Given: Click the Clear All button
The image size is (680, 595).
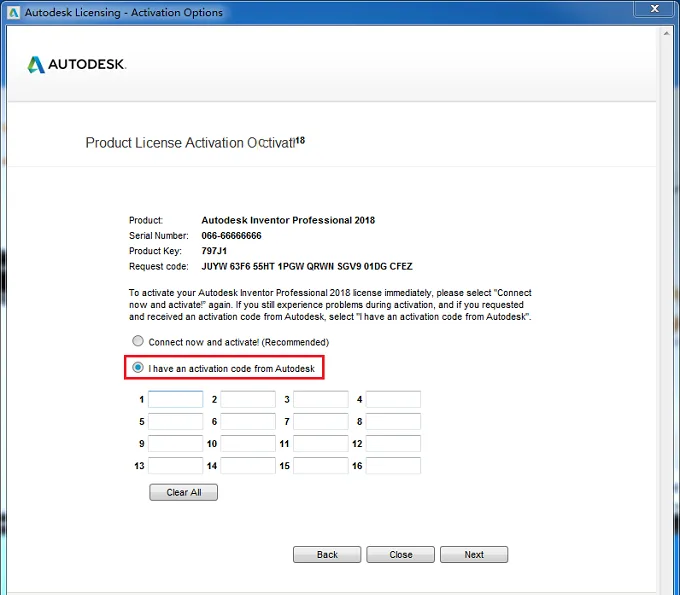Looking at the screenshot, I should coord(183,493).
